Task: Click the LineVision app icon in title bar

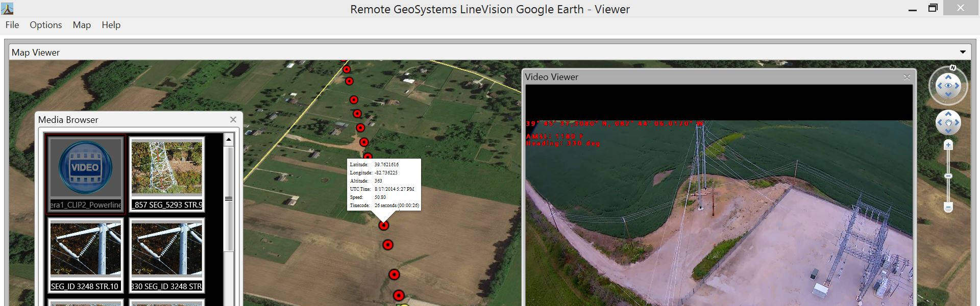Action: click(7, 9)
